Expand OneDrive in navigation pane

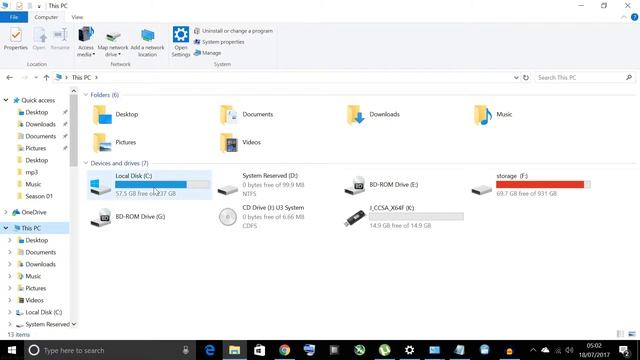(x=6, y=212)
